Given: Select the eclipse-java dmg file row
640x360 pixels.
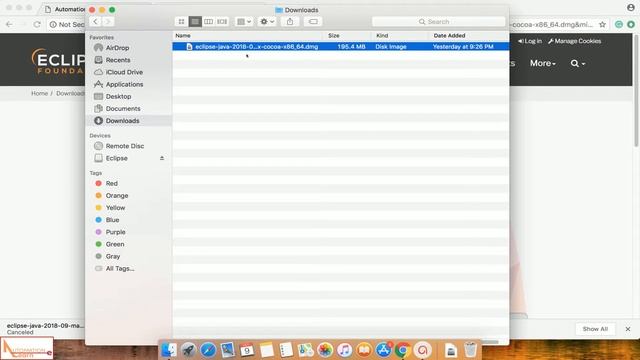Looking at the screenshot, I should (340, 47).
